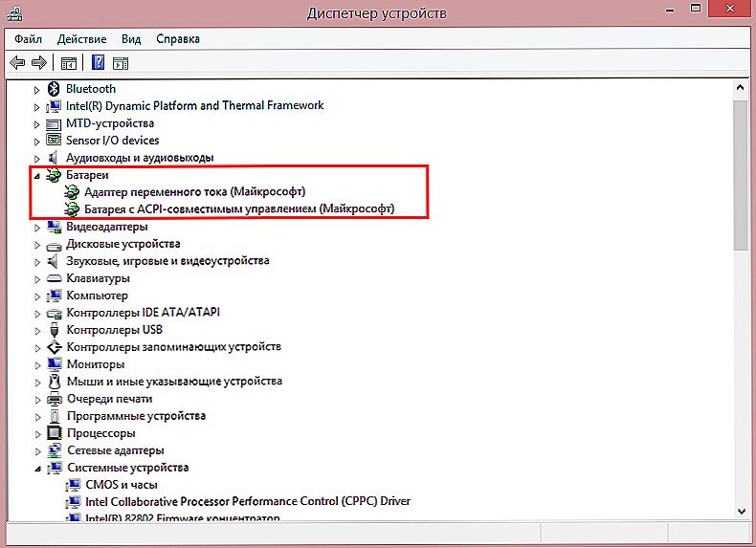Click the Back arrow toolbar icon

coord(17,63)
